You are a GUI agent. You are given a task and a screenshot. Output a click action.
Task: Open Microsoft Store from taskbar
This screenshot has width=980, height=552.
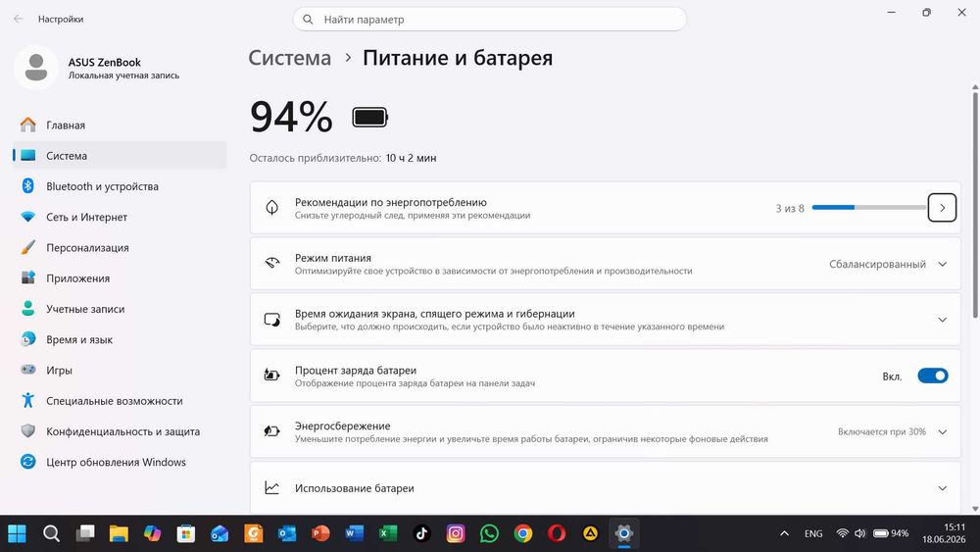pyautogui.click(x=185, y=533)
